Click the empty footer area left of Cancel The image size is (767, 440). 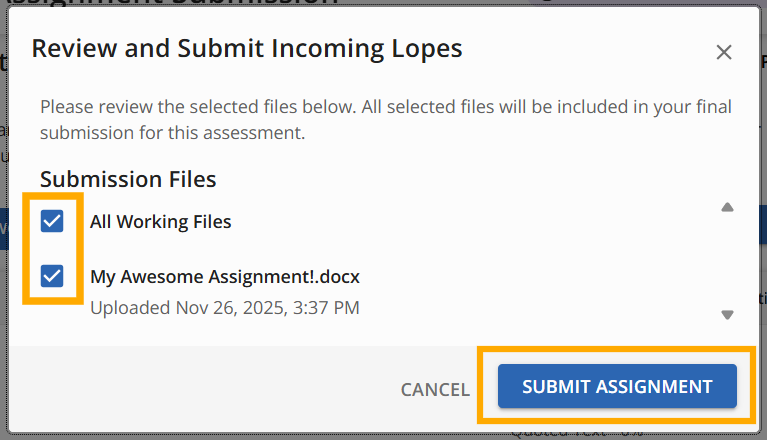click(x=200, y=388)
